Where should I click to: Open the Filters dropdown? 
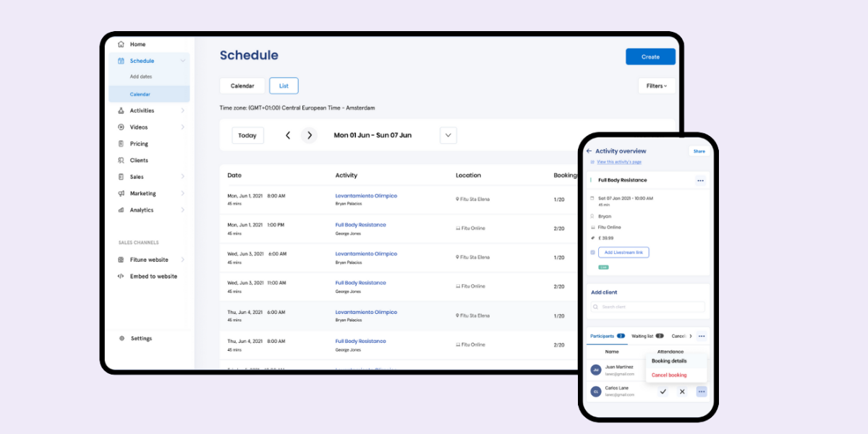click(655, 85)
